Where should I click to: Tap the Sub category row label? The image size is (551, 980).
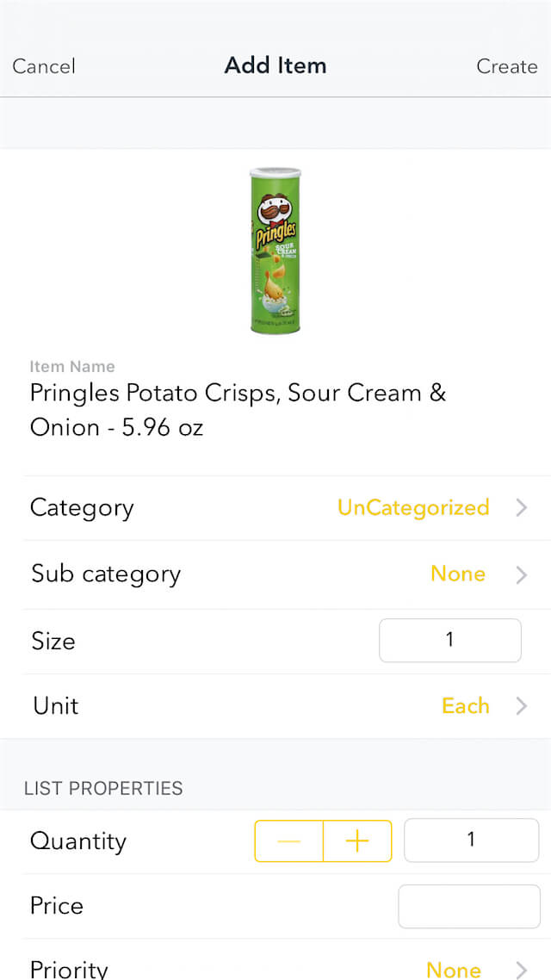tap(106, 574)
